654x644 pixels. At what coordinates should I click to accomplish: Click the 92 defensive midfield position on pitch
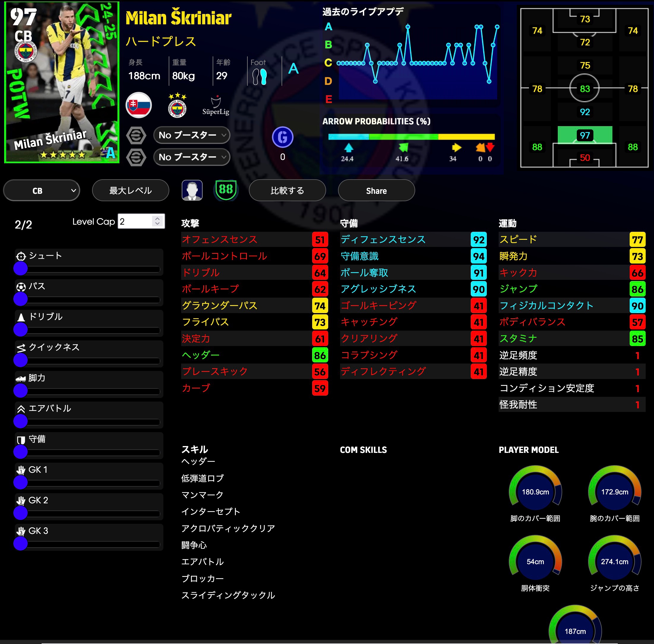click(x=585, y=112)
